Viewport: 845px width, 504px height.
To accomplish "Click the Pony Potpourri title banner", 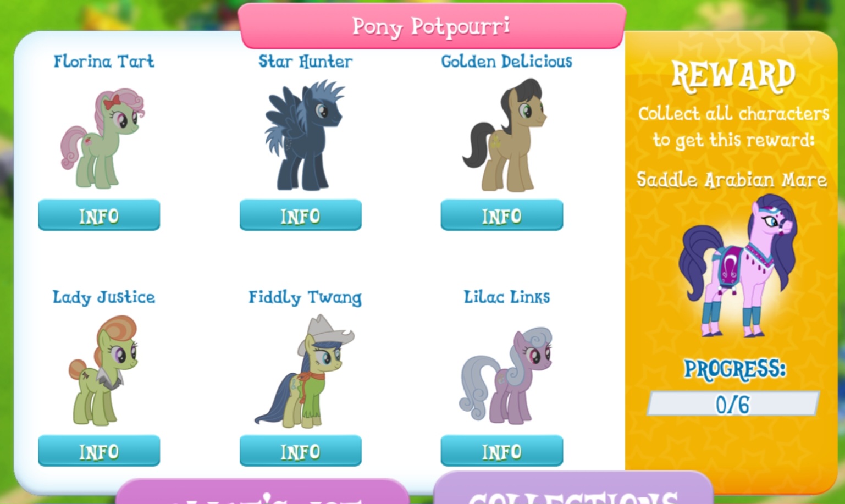I will coord(432,26).
